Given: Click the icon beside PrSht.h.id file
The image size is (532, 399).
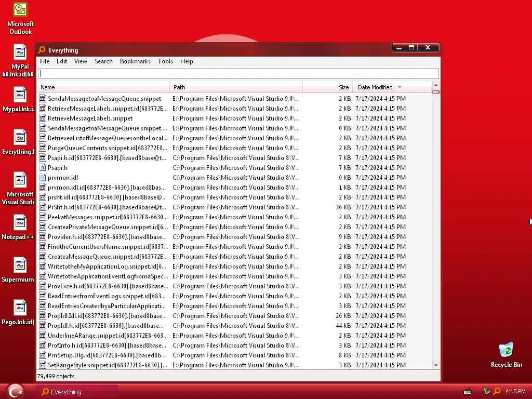Looking at the screenshot, I should (43, 207).
